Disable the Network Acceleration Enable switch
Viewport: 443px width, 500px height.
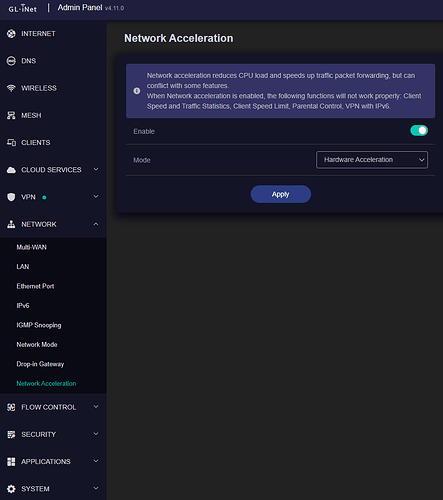419,131
